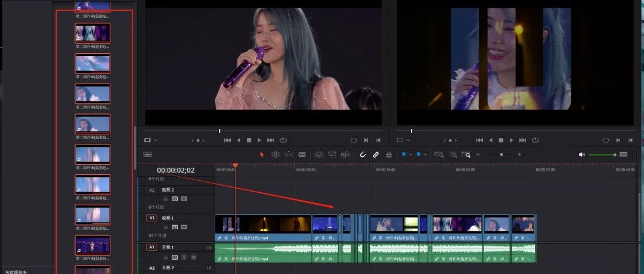Open marker color dropdown arrow
The width and height of the screenshot is (644, 274).
425,155
